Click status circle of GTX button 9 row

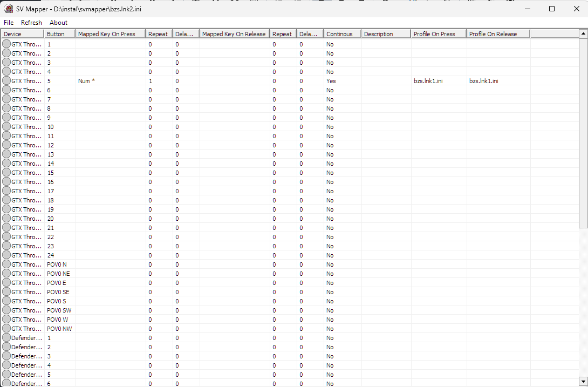6,118
